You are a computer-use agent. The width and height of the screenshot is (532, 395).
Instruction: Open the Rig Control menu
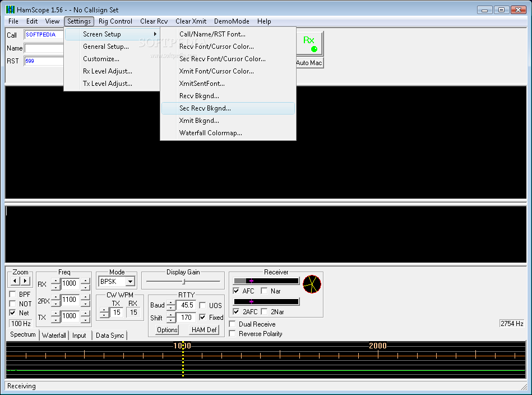(115, 21)
